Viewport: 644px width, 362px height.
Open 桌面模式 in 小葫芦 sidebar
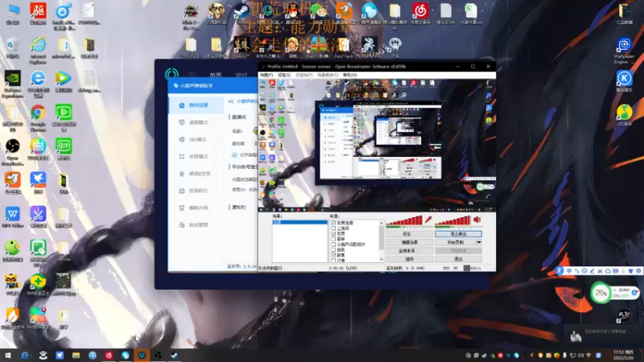(196, 122)
